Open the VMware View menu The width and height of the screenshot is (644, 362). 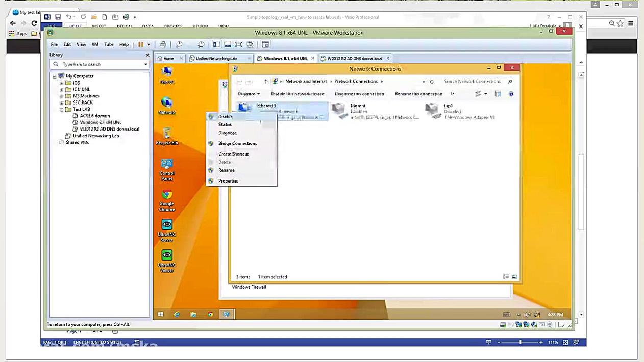[x=81, y=44]
